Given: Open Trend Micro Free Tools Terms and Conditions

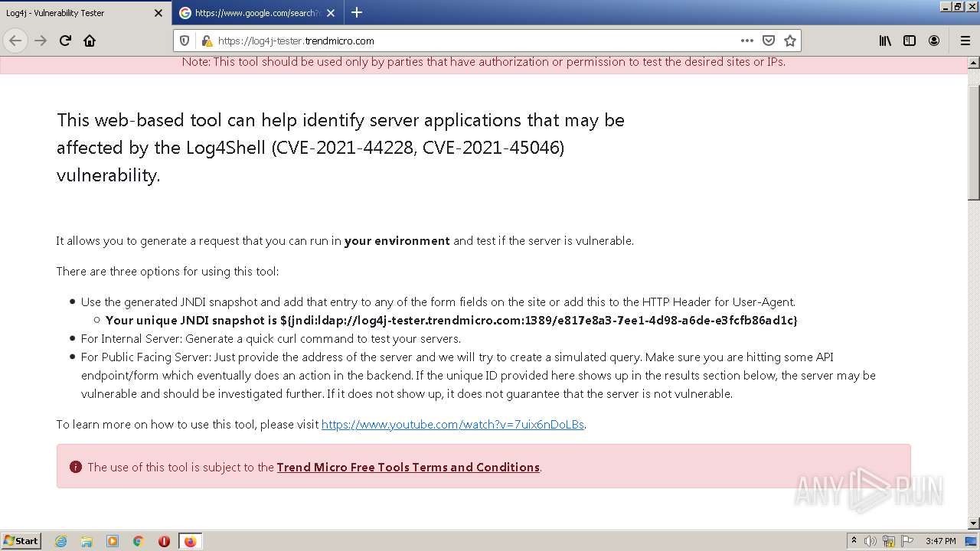Looking at the screenshot, I should click(x=408, y=467).
